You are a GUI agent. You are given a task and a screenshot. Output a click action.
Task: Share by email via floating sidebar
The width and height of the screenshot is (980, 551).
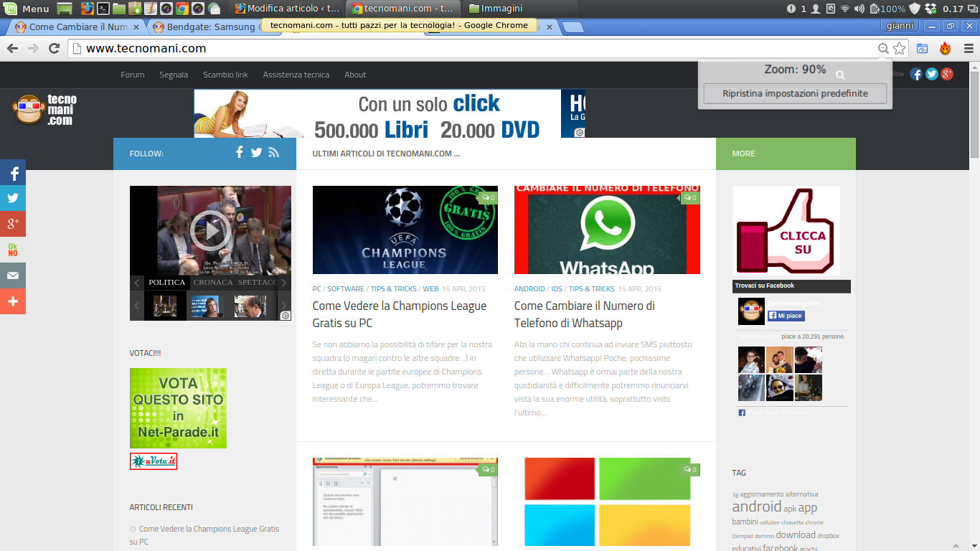tap(13, 275)
